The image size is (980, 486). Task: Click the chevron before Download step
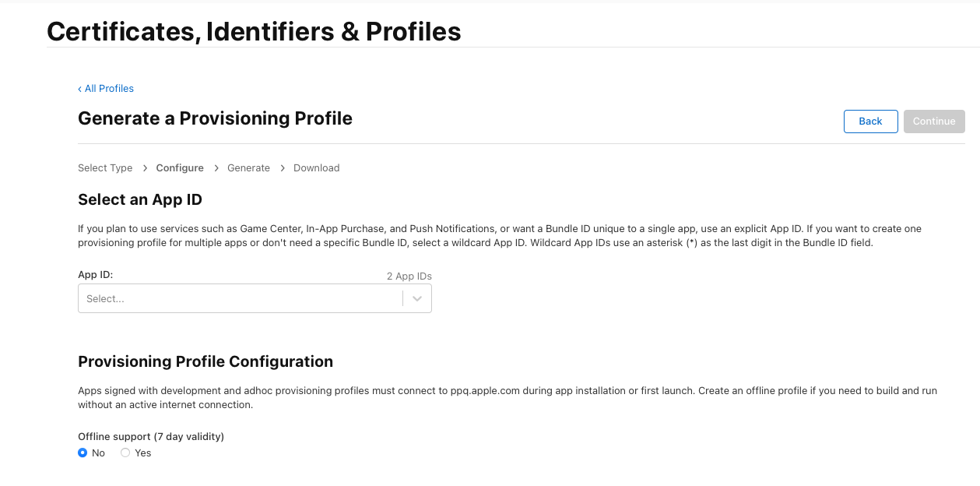coord(283,168)
